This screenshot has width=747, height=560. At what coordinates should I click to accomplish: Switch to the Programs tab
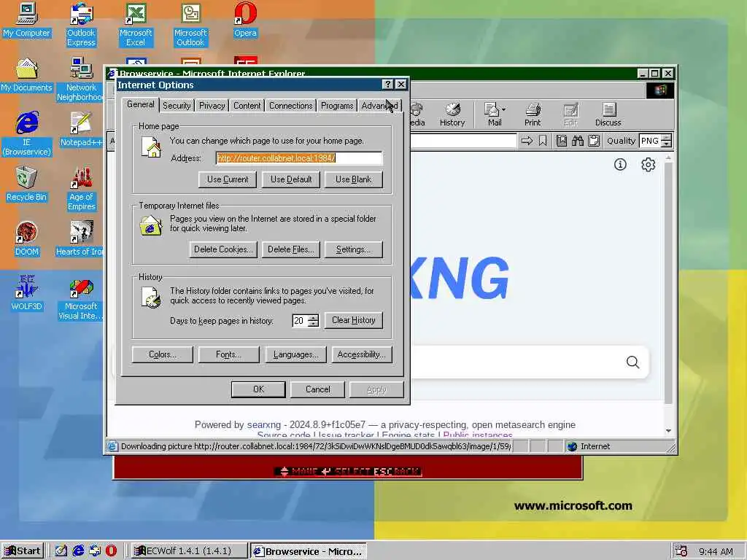pyautogui.click(x=337, y=105)
